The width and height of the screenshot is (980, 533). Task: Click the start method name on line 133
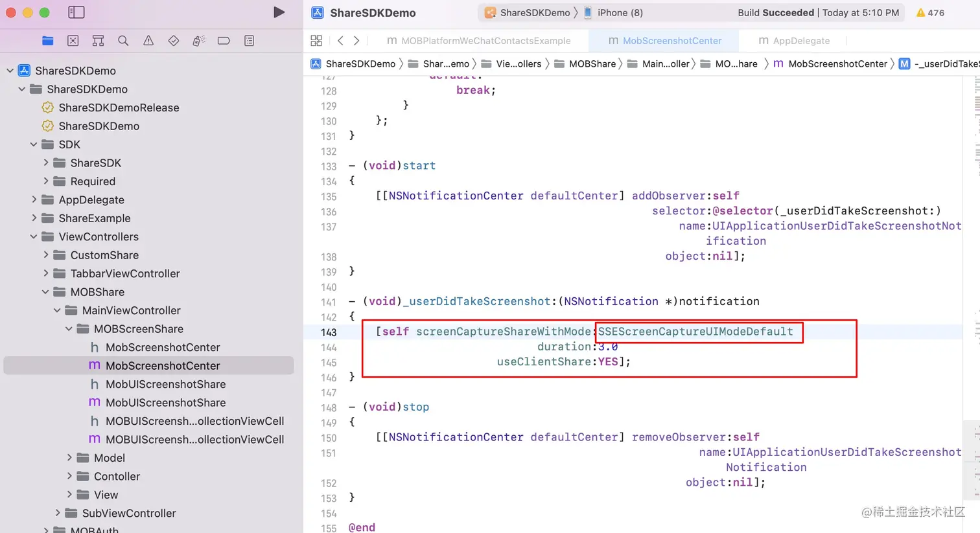pyautogui.click(x=419, y=166)
